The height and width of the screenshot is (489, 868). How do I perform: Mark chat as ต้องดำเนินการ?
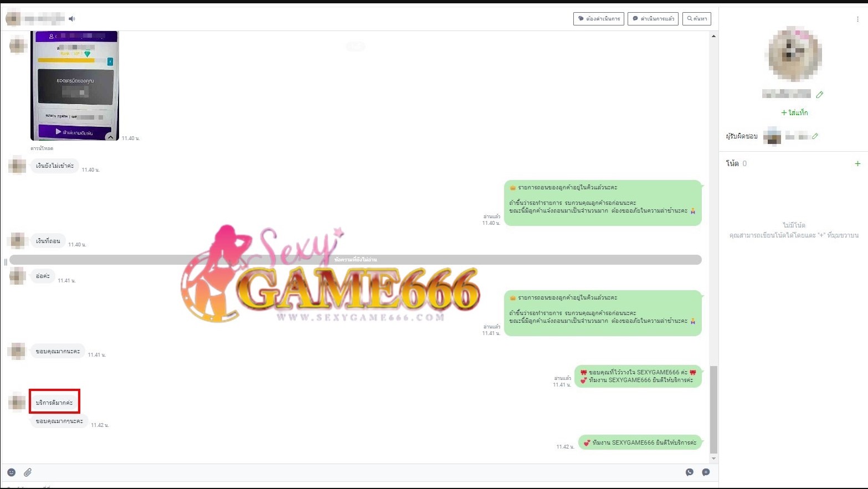tap(598, 19)
